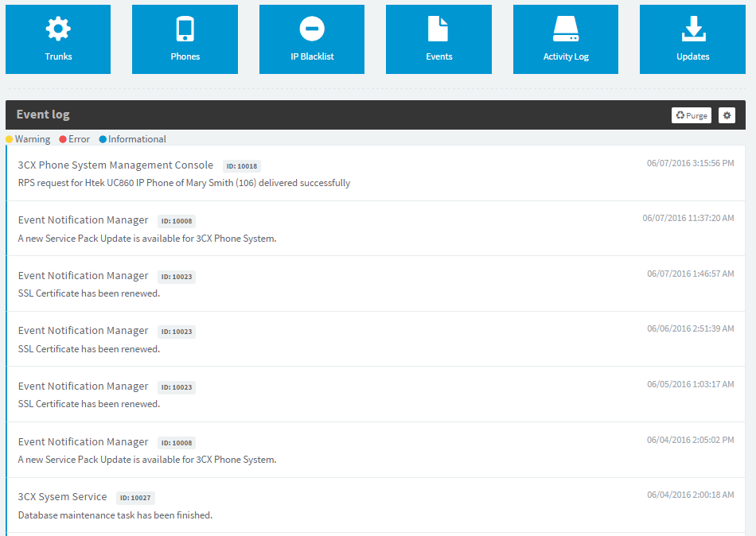756x536 pixels.
Task: Click timestamp 06/07/2016 3:15:56 PM
Action: point(691,163)
